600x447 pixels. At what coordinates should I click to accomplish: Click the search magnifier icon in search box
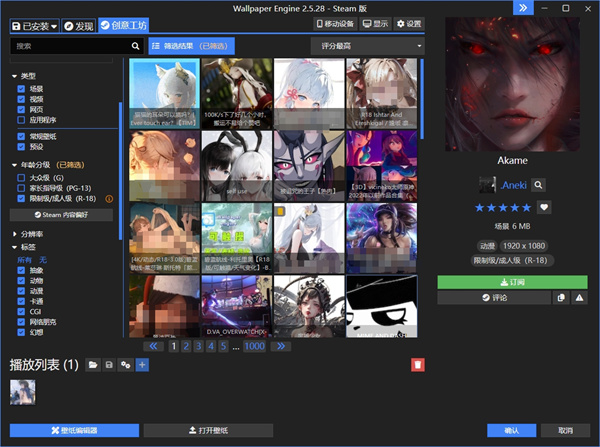pos(135,46)
